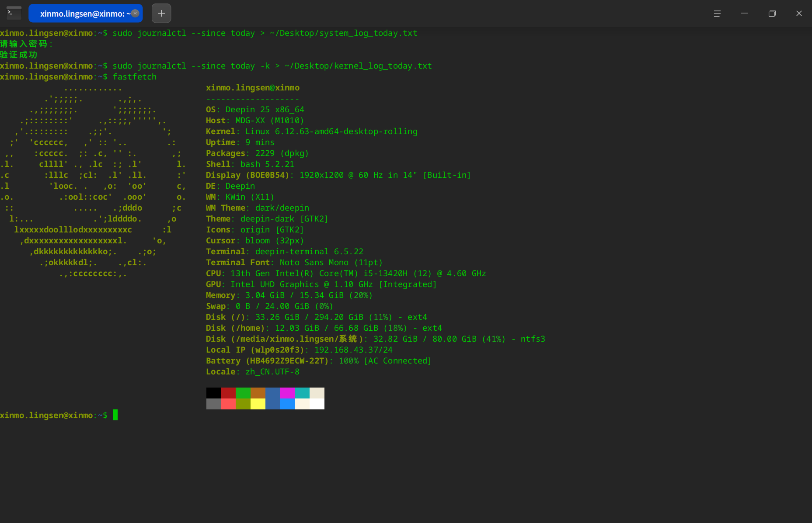Click the CPU i5-13420H line
The image size is (812, 523).
click(346, 274)
